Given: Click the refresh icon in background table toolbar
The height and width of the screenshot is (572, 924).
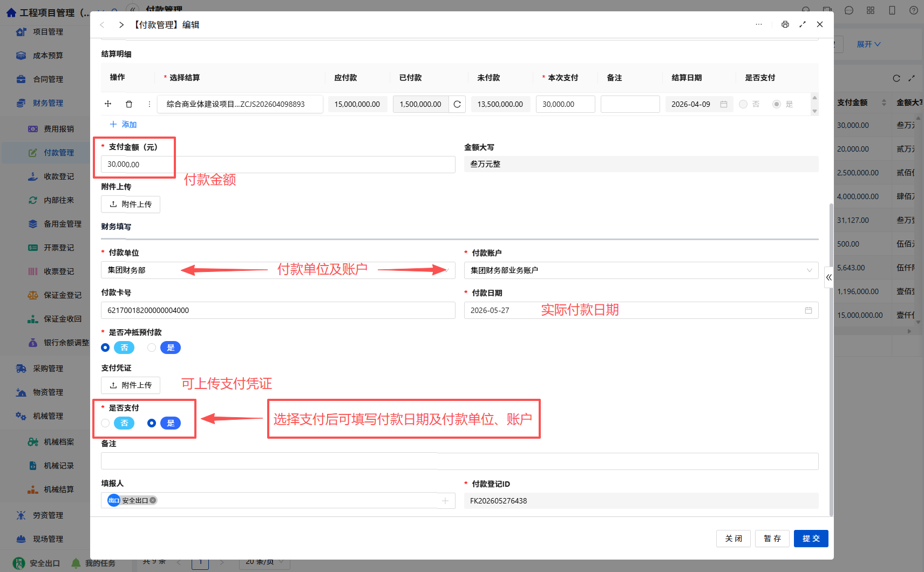Looking at the screenshot, I should [896, 78].
